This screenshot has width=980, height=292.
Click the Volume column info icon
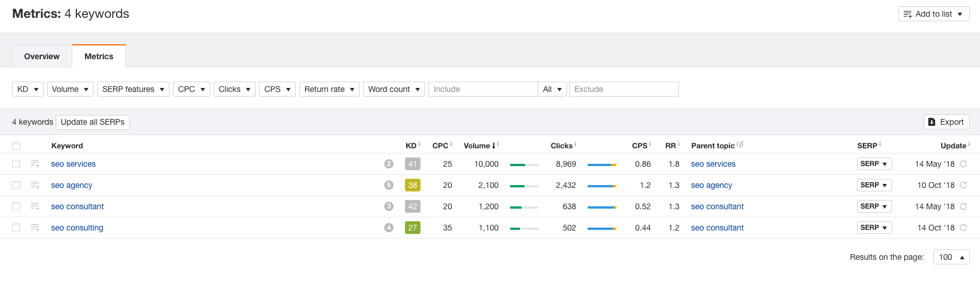(x=497, y=144)
